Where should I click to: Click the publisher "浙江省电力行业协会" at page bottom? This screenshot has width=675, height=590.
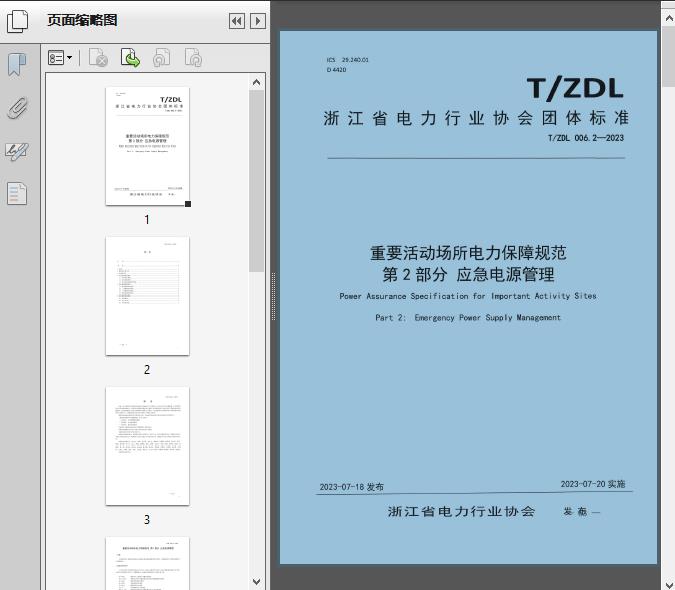461,511
